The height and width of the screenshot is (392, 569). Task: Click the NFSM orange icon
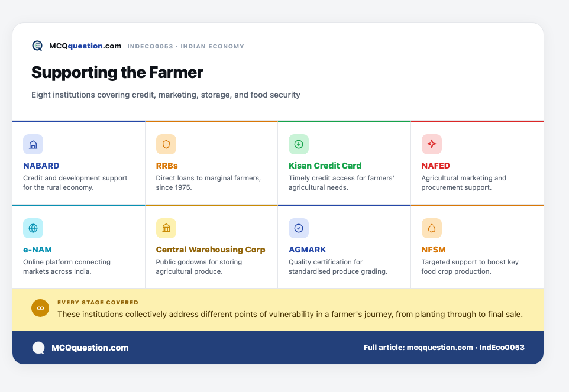pyautogui.click(x=431, y=228)
